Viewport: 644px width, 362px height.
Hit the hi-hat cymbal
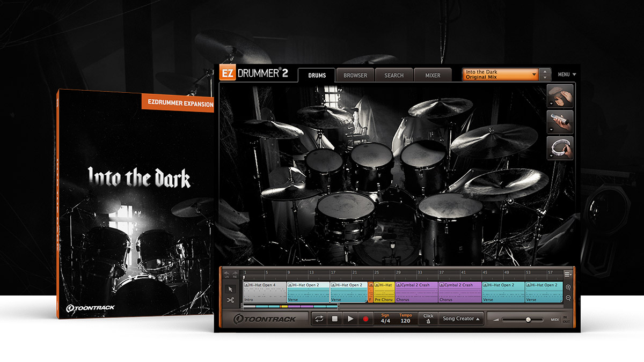290,192
